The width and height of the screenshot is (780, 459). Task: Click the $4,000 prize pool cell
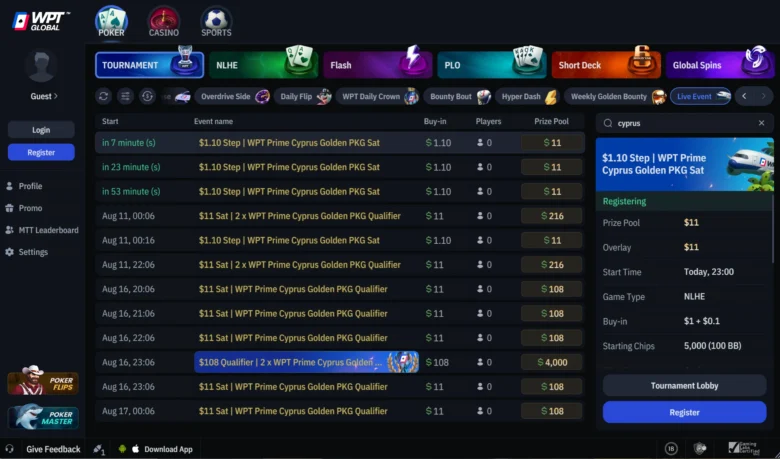[x=552, y=363]
